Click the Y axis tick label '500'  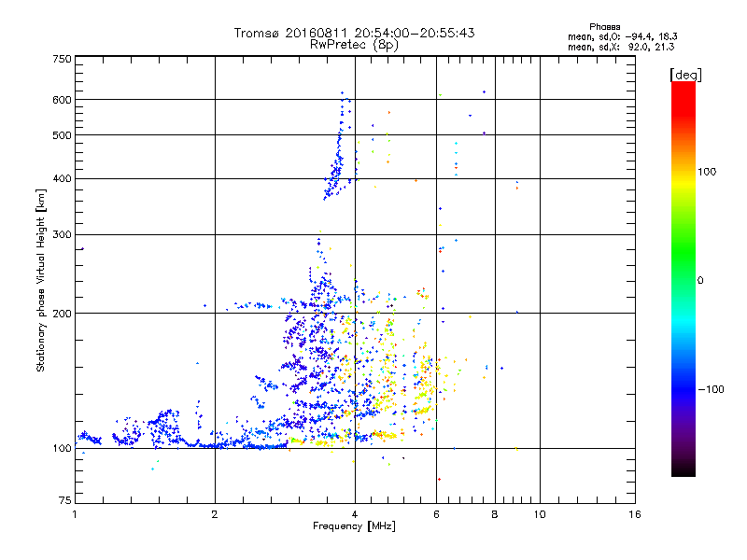tap(62, 135)
